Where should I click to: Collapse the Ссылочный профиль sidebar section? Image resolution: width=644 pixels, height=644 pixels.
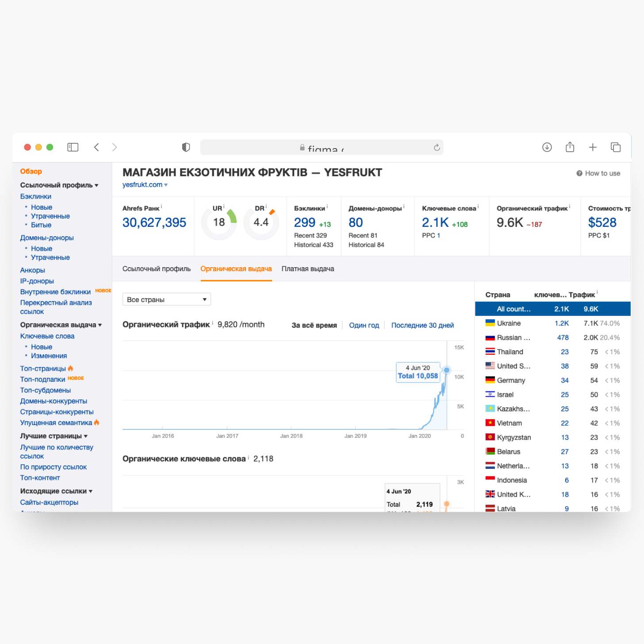point(59,185)
